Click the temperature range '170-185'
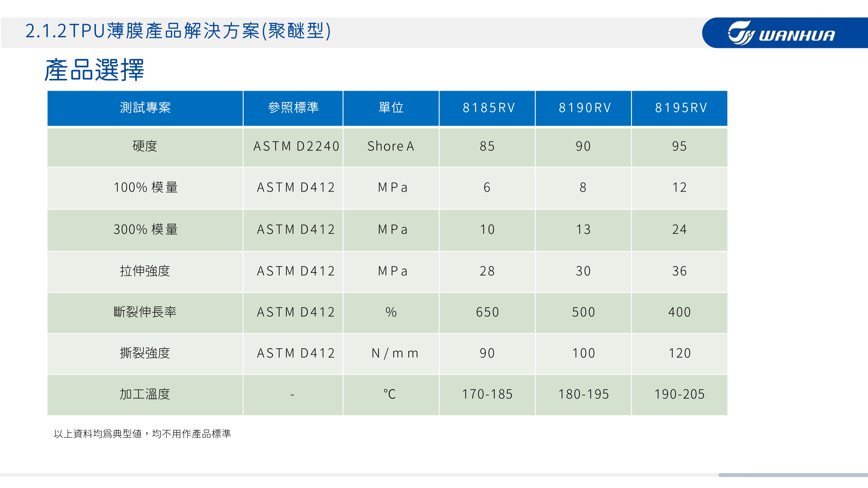868x488 pixels. click(487, 394)
